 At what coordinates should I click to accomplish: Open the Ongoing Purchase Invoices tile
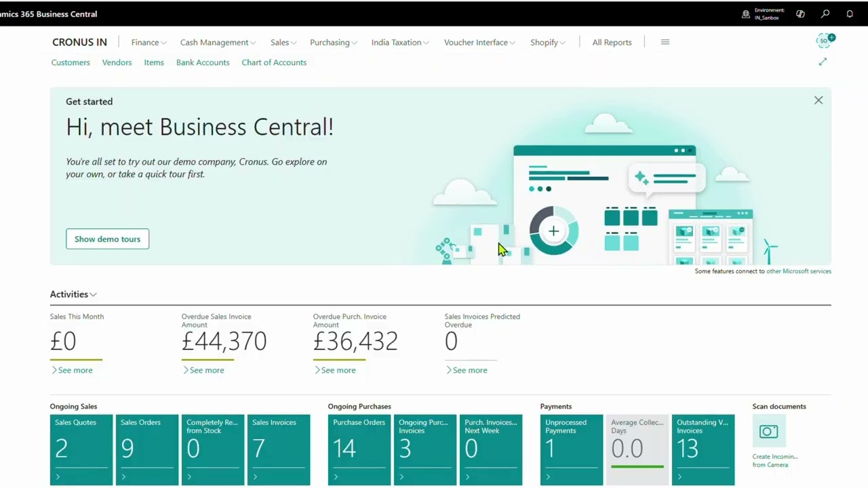[x=425, y=450]
